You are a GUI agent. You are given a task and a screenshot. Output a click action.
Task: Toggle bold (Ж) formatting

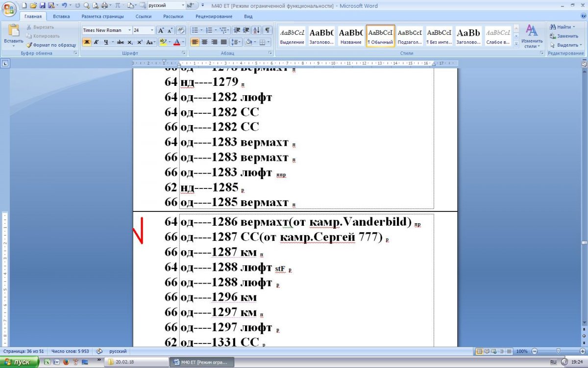87,42
